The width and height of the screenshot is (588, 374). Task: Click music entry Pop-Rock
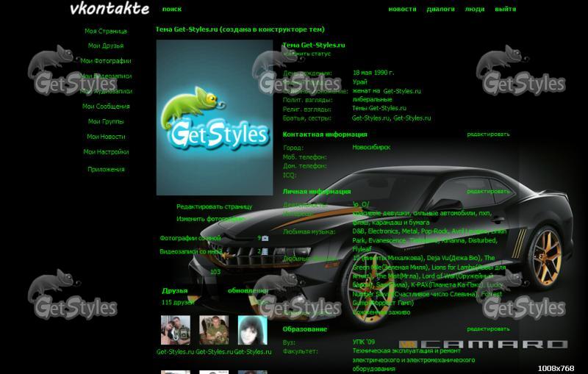point(434,231)
